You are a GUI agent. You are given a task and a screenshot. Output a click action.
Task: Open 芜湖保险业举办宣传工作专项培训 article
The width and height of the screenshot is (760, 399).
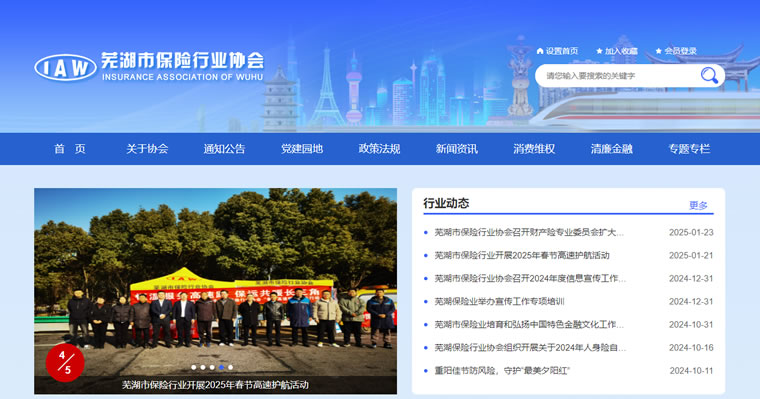(x=499, y=302)
